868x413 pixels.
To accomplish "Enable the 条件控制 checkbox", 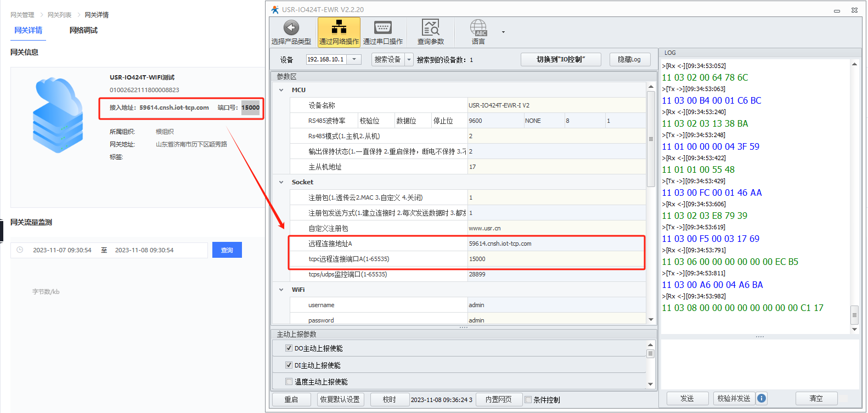I will click(x=528, y=399).
